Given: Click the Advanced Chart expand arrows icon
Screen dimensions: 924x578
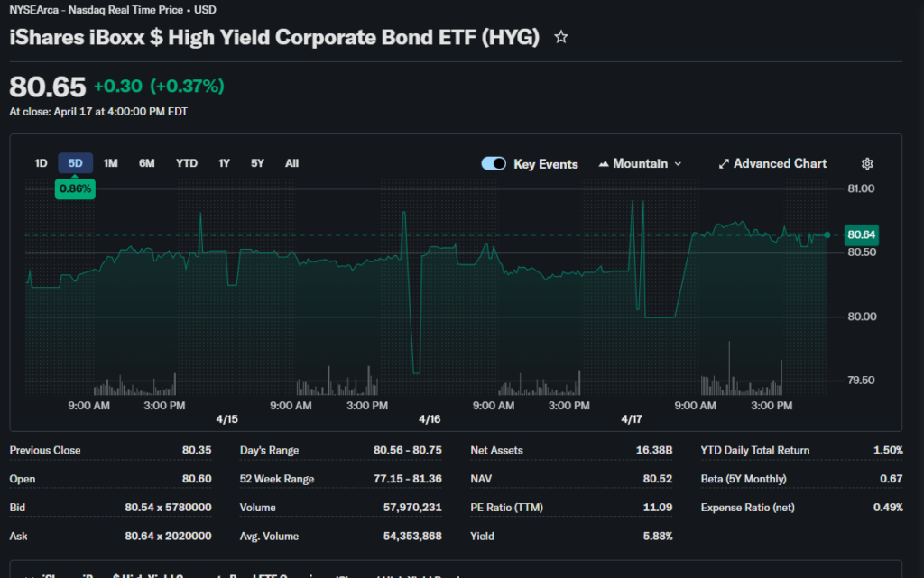Looking at the screenshot, I should tap(723, 164).
